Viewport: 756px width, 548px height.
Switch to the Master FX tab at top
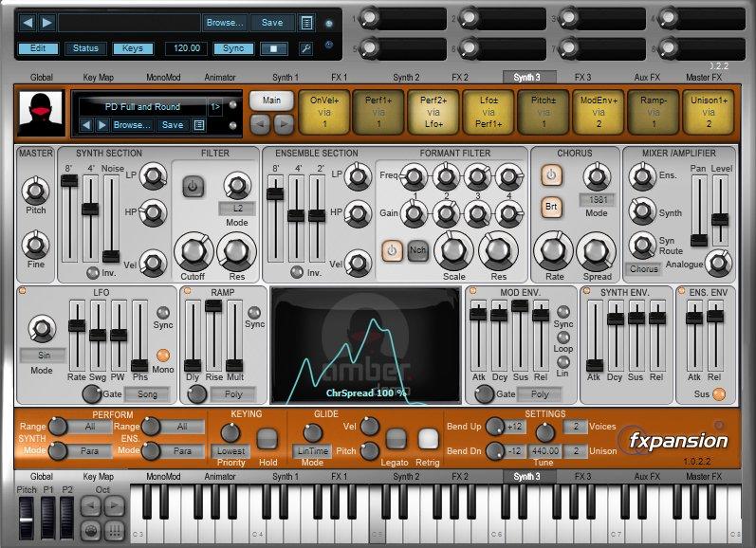pyautogui.click(x=705, y=77)
